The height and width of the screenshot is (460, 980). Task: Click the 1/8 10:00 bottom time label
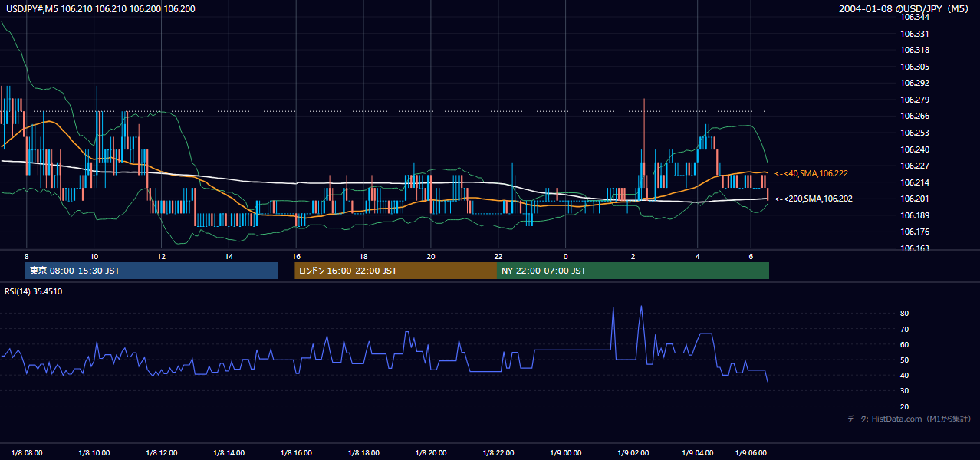pos(94,453)
